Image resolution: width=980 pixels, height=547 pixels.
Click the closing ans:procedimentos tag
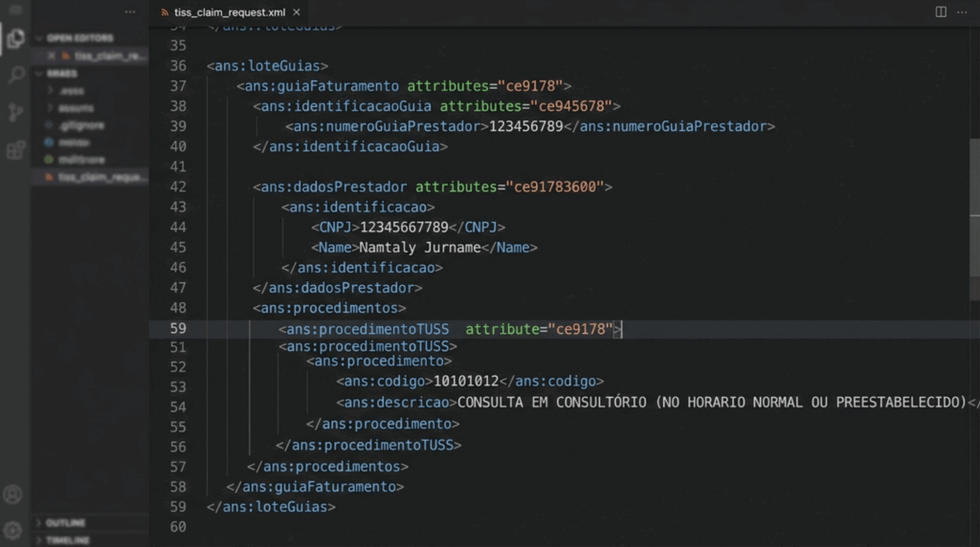(x=327, y=467)
